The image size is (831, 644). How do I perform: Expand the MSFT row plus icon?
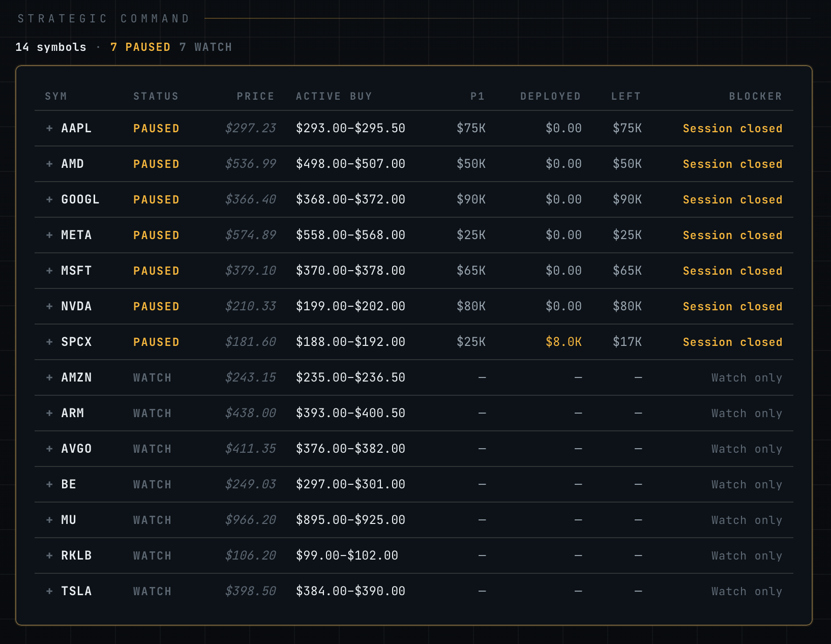[49, 271]
